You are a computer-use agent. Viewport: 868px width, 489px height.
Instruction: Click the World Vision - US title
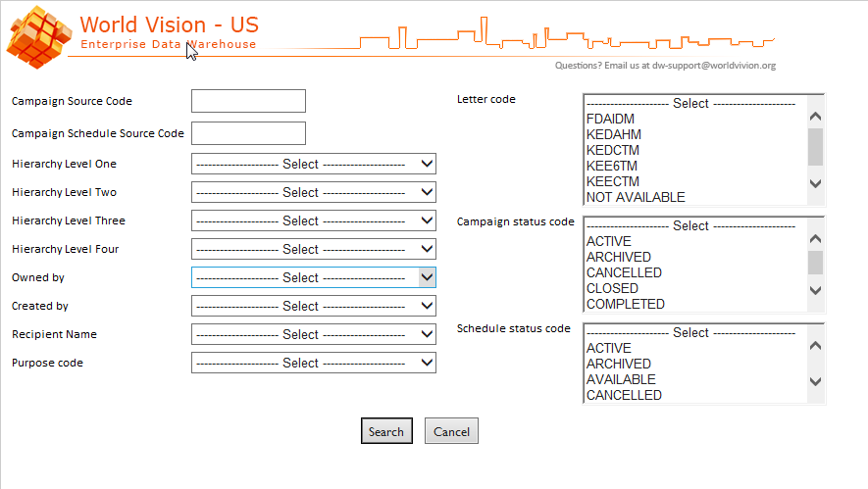(170, 24)
